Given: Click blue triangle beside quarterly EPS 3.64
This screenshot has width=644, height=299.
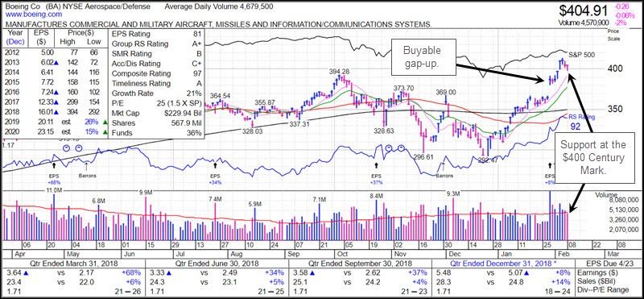Looking at the screenshot, I should pos(26,273).
